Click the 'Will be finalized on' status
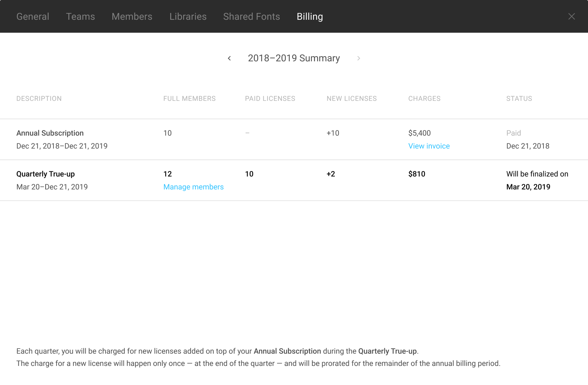 click(x=537, y=174)
